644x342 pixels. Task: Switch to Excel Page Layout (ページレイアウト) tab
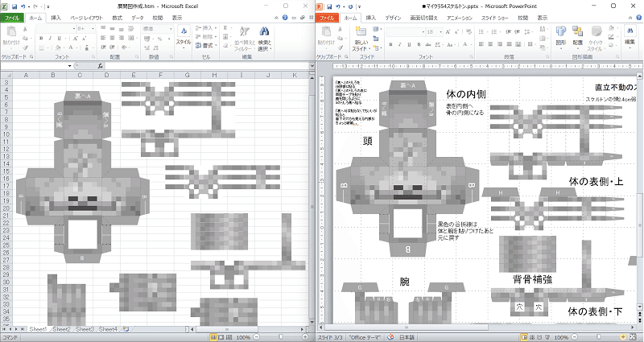tap(86, 18)
